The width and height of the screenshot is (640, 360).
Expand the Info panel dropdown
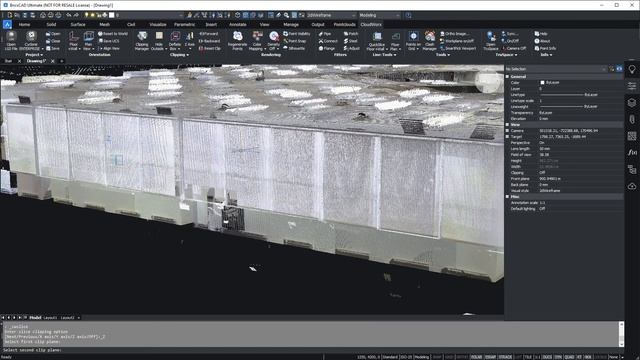pyautogui.click(x=546, y=55)
